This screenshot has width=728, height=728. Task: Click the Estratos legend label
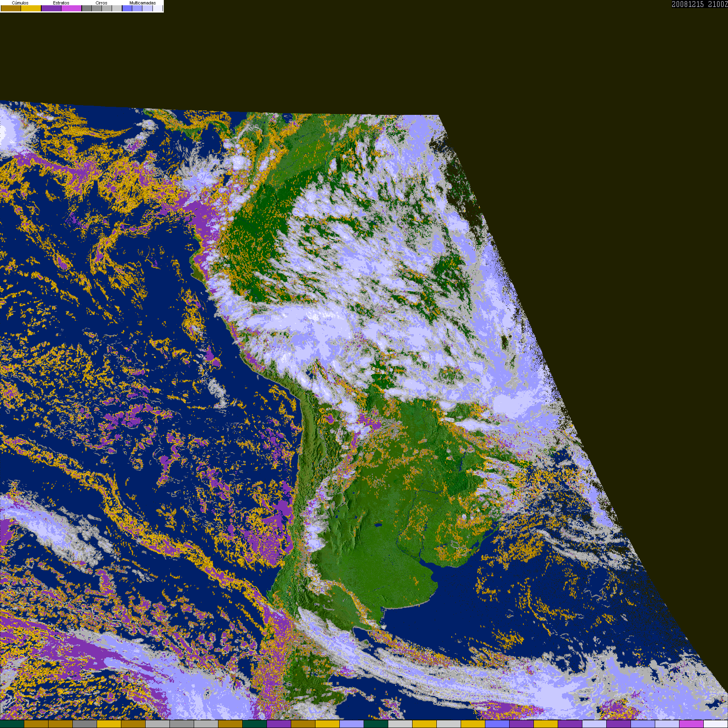61,3
